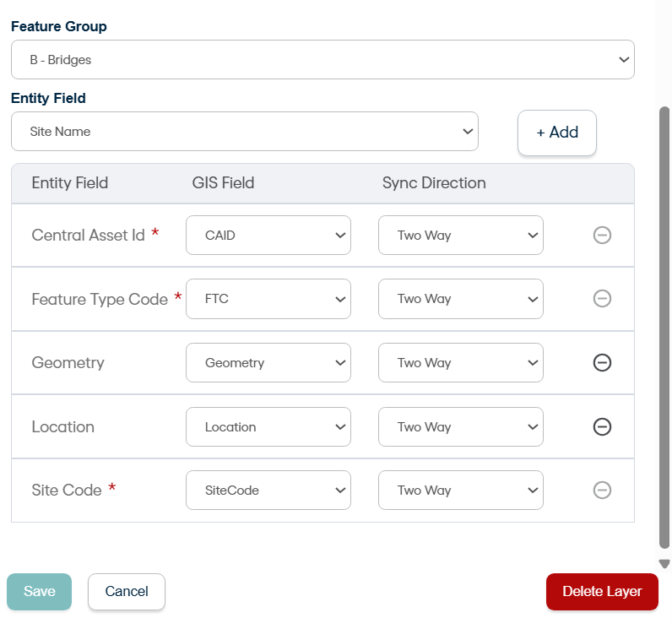Open Sync Direction dropdown for Site Code

[x=460, y=491]
